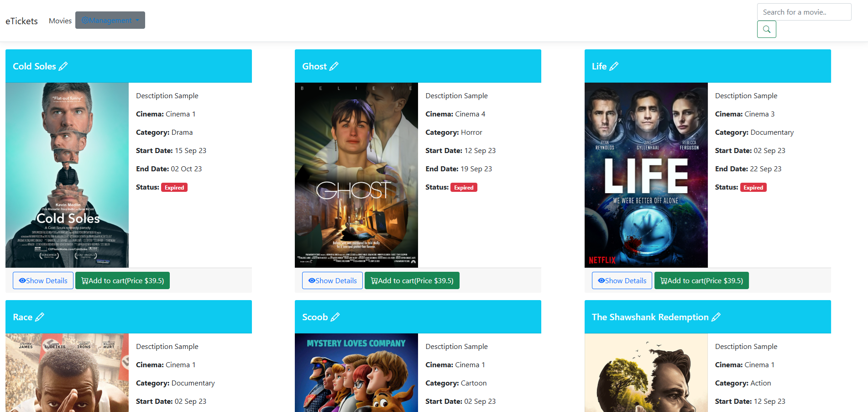Show Details for Cold Soles
This screenshot has height=412, width=868.
click(43, 280)
